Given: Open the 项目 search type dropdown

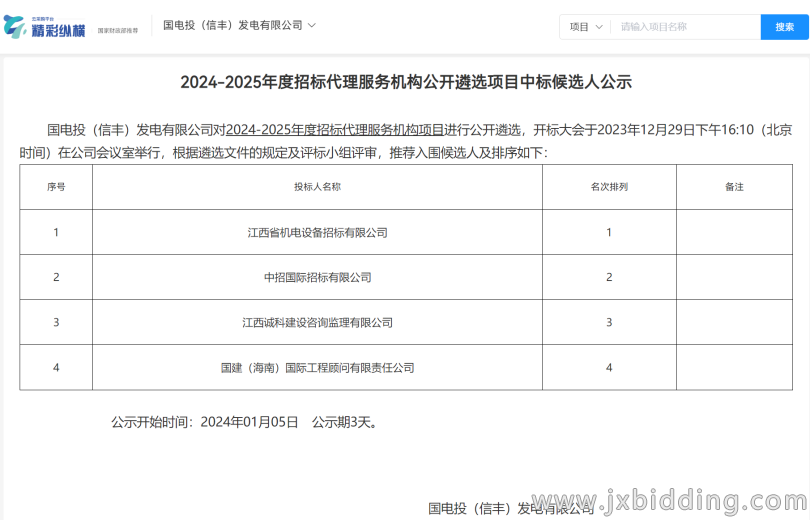Looking at the screenshot, I should pyautogui.click(x=585, y=27).
